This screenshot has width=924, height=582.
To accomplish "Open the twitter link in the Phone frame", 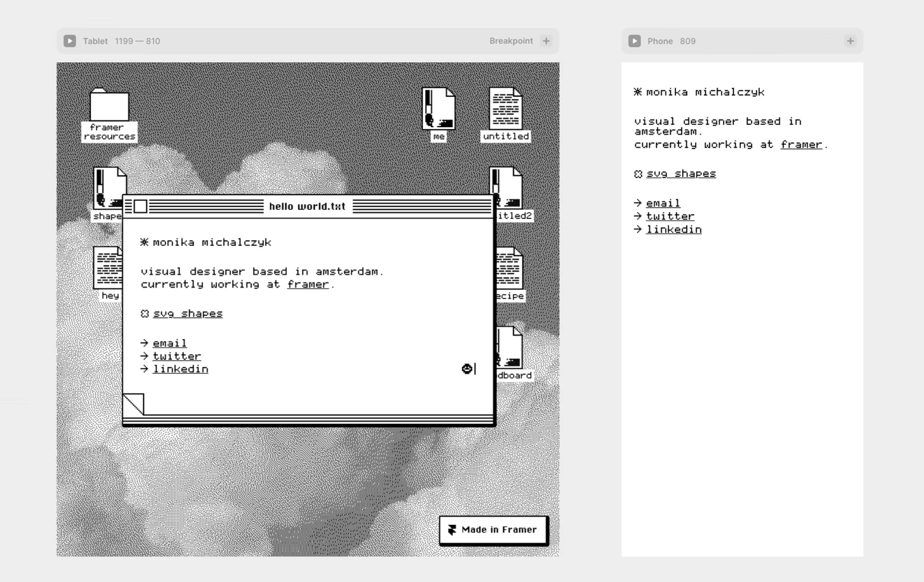I will [x=670, y=216].
